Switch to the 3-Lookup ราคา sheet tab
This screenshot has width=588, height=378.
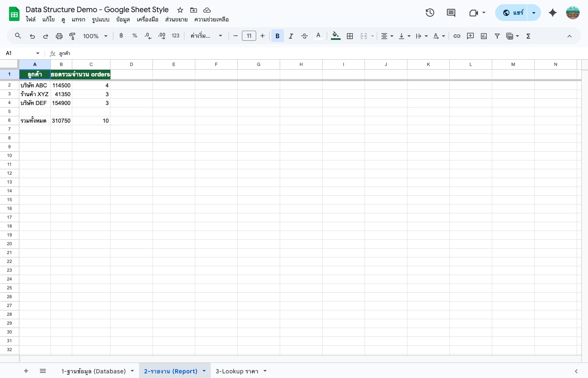coord(238,371)
